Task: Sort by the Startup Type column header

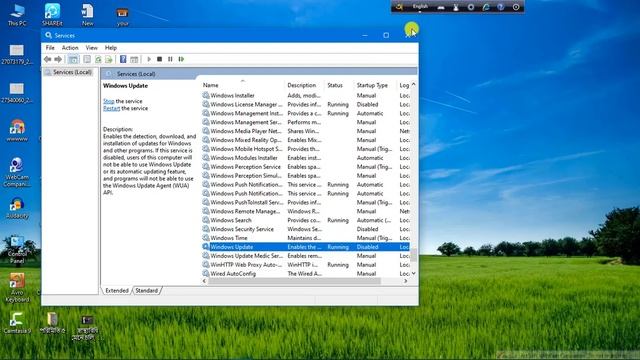Action: pos(372,85)
